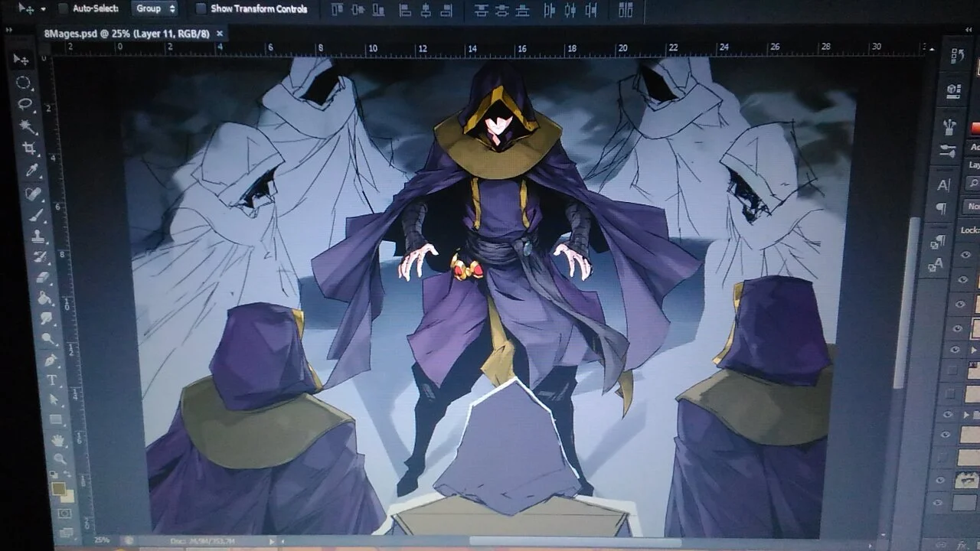Select the Elliptical Marquee tool
Screen dimensions: 980x551
pos(23,83)
